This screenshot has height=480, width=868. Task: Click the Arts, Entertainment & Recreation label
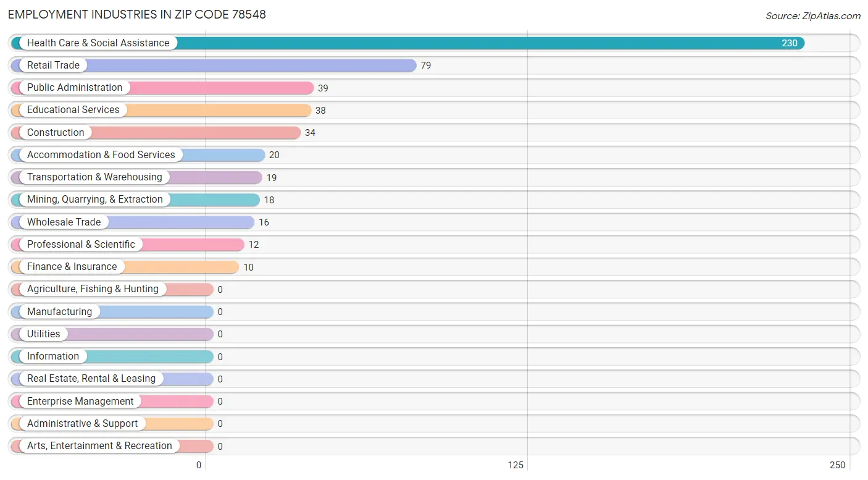tap(99, 445)
